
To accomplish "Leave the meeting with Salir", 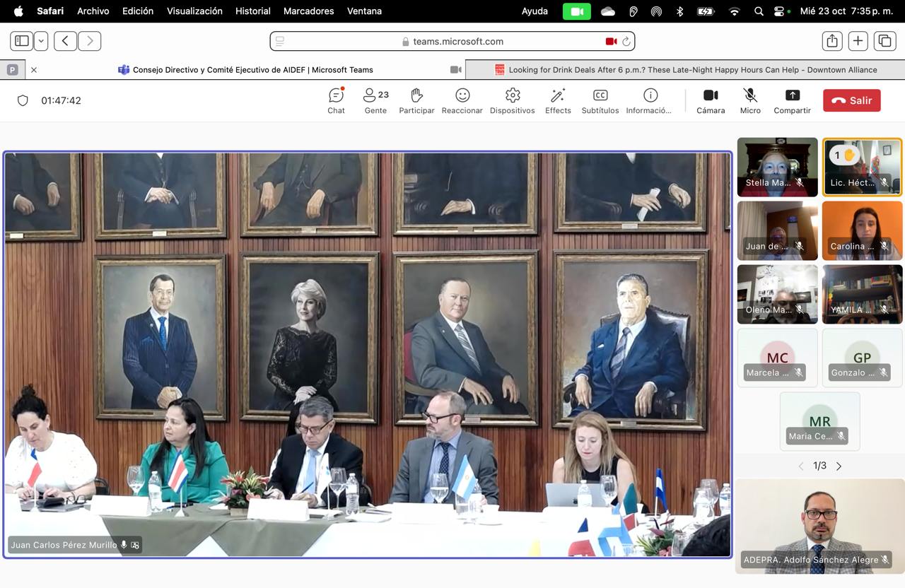I will coord(851,100).
